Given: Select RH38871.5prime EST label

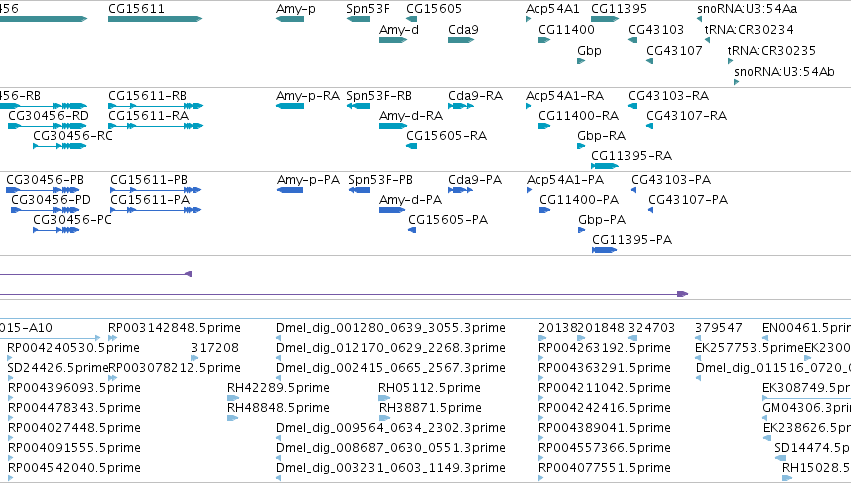Looking at the screenshot, I should (x=430, y=408).
